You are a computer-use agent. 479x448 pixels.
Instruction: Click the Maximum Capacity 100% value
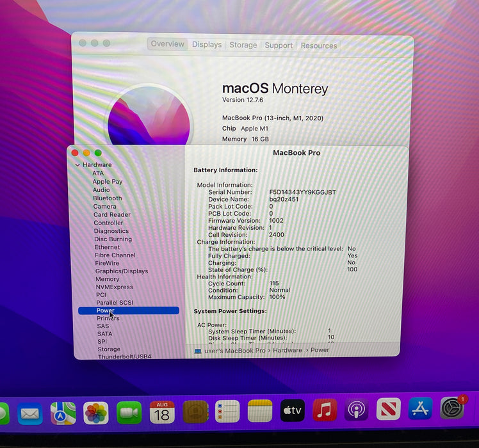pos(277,296)
